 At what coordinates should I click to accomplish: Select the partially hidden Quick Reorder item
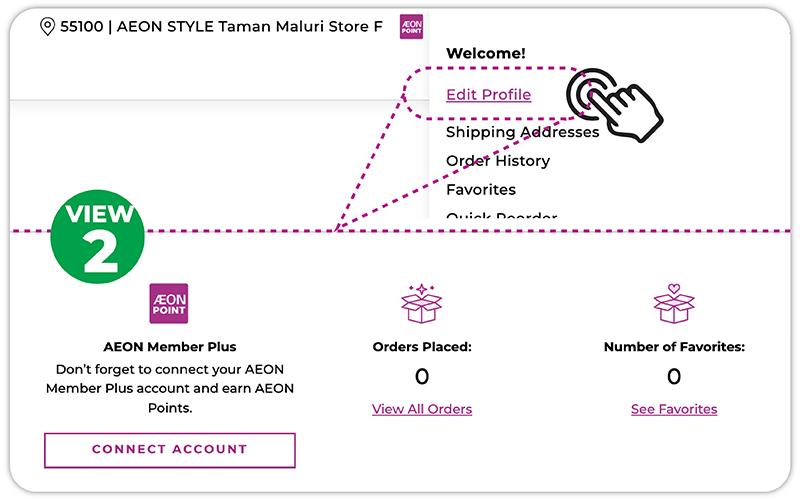click(501, 216)
